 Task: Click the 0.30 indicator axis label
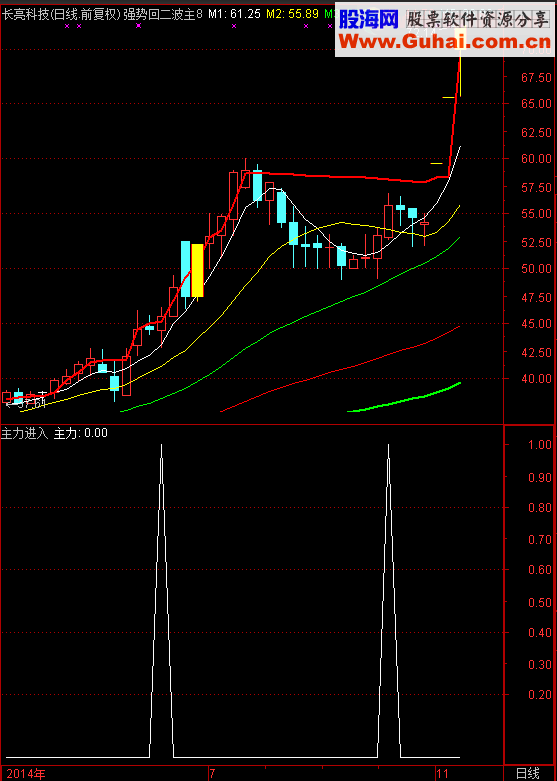pos(541,664)
